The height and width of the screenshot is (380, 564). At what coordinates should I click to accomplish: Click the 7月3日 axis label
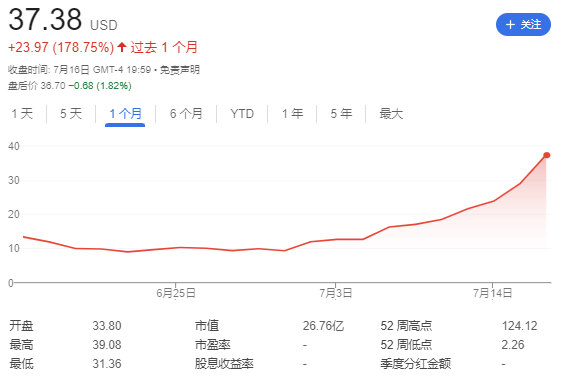click(336, 293)
